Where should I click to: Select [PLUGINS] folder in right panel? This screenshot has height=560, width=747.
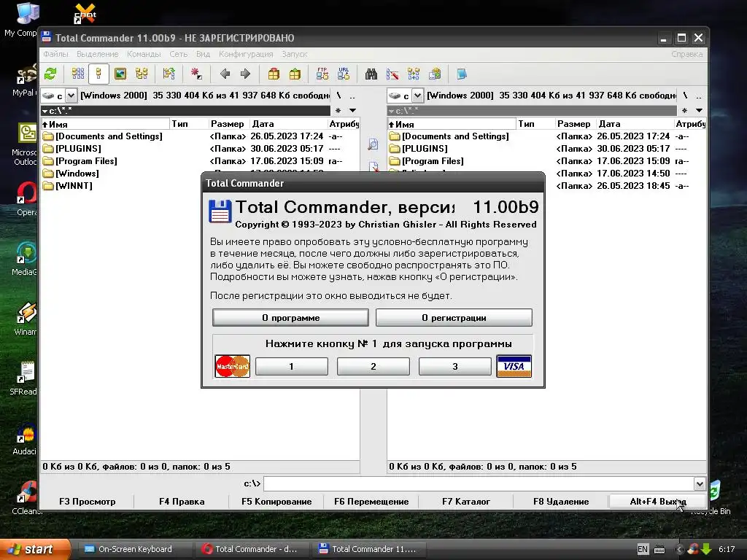(x=425, y=149)
